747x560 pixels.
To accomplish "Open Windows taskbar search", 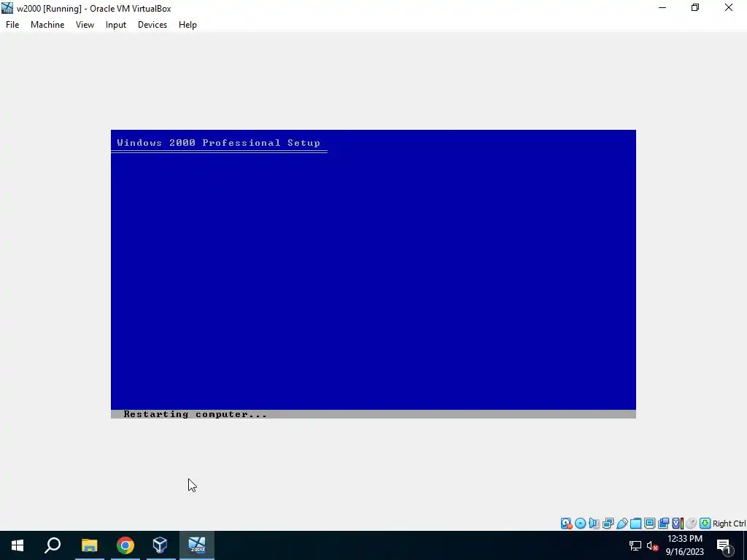I will click(53, 545).
